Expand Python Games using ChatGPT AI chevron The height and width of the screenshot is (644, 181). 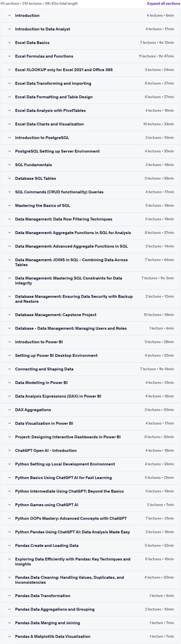click(x=10, y=505)
